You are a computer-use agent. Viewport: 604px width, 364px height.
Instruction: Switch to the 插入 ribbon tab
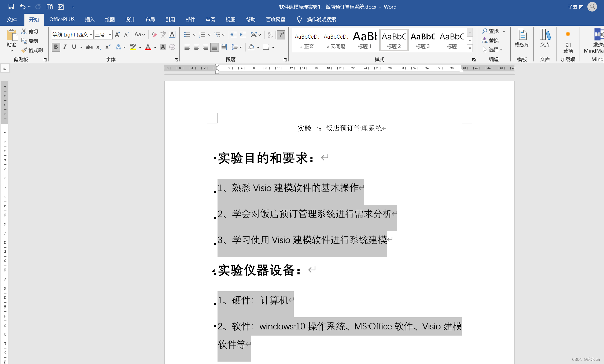(x=90, y=20)
